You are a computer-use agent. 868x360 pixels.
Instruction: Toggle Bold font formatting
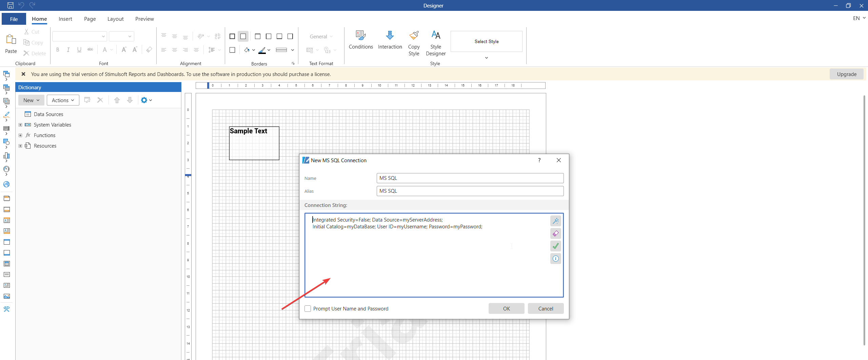tap(58, 50)
